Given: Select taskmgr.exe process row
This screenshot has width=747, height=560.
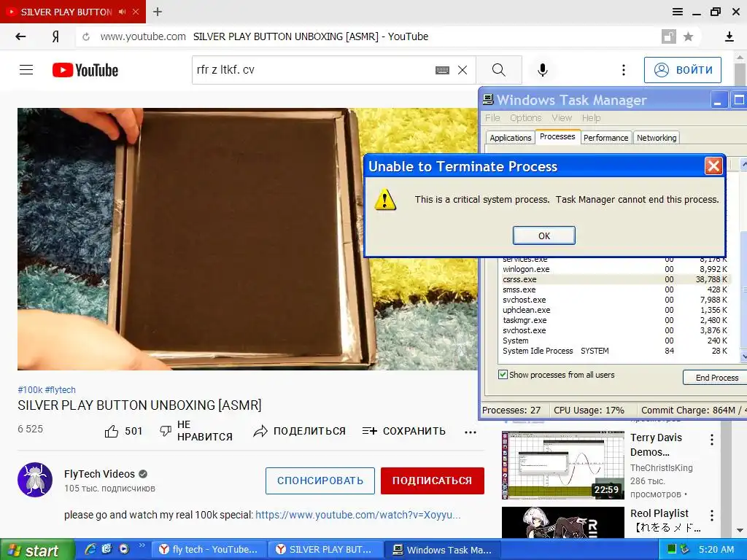Looking at the screenshot, I should (614, 321).
